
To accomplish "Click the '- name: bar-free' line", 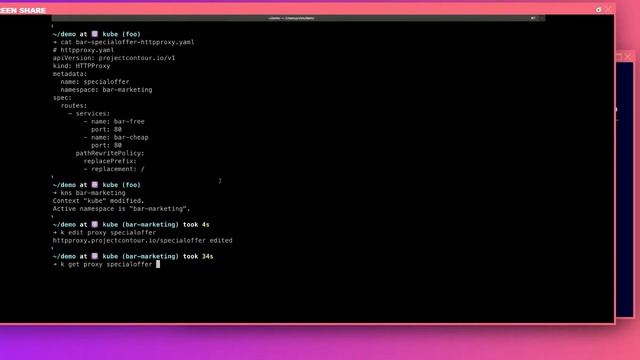I will 114,122.
